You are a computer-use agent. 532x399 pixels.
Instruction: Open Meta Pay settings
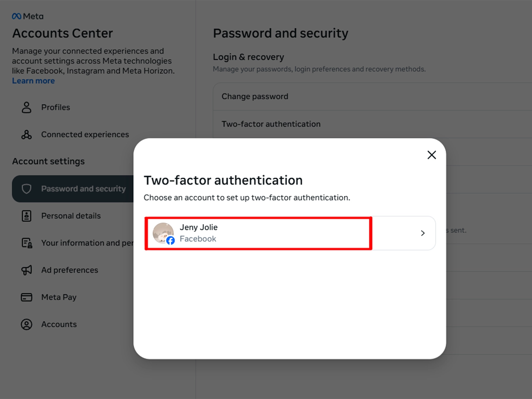coord(59,297)
